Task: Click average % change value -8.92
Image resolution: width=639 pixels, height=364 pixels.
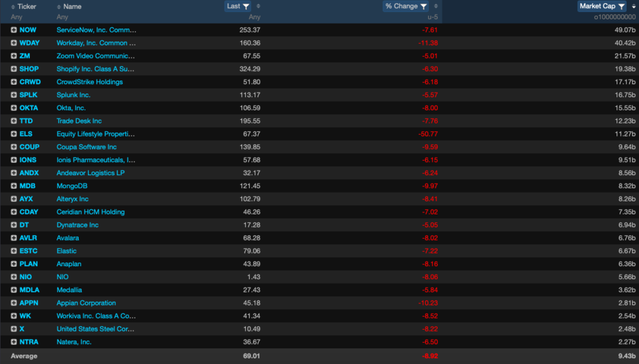Action: click(430, 356)
